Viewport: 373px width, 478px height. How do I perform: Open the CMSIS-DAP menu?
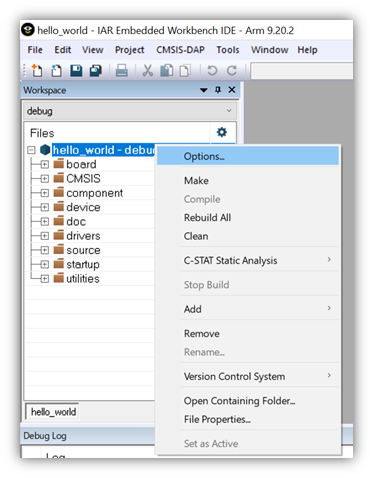180,50
